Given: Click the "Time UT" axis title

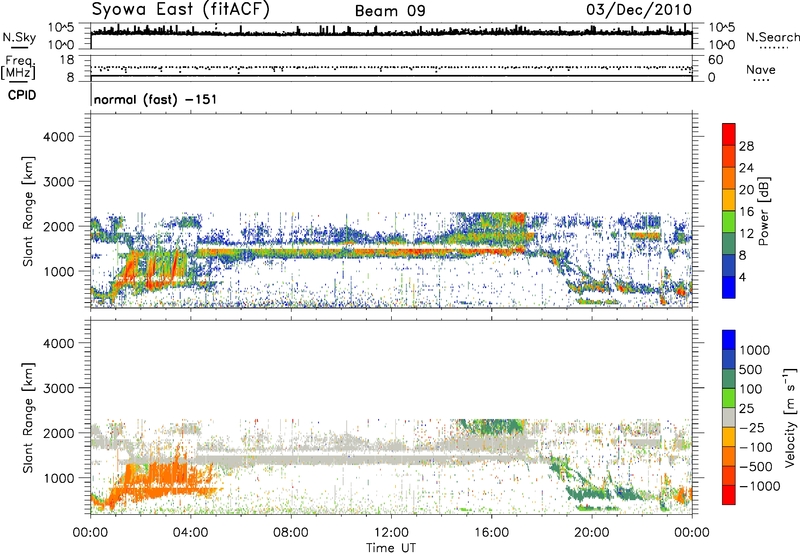Looking at the screenshot, I should coord(391,547).
